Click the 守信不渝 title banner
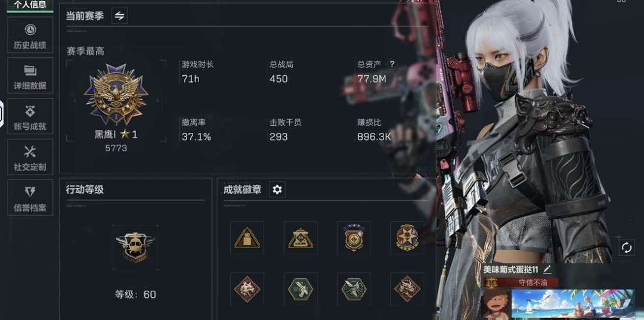Image resolution: width=644 pixels, height=320 pixels. click(x=521, y=282)
